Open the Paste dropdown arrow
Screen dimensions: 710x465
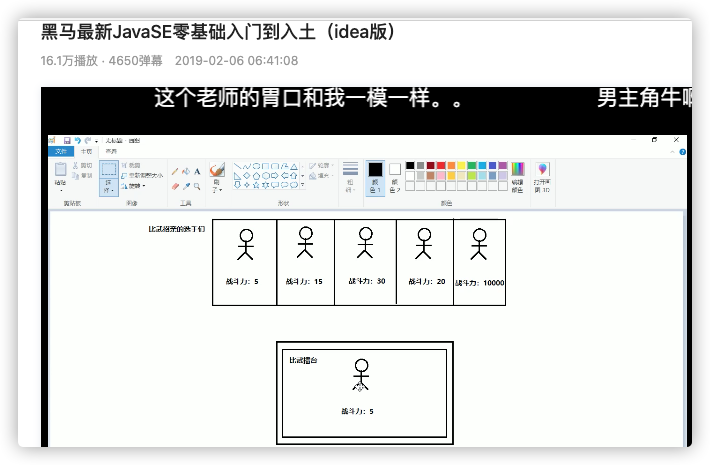click(x=61, y=191)
